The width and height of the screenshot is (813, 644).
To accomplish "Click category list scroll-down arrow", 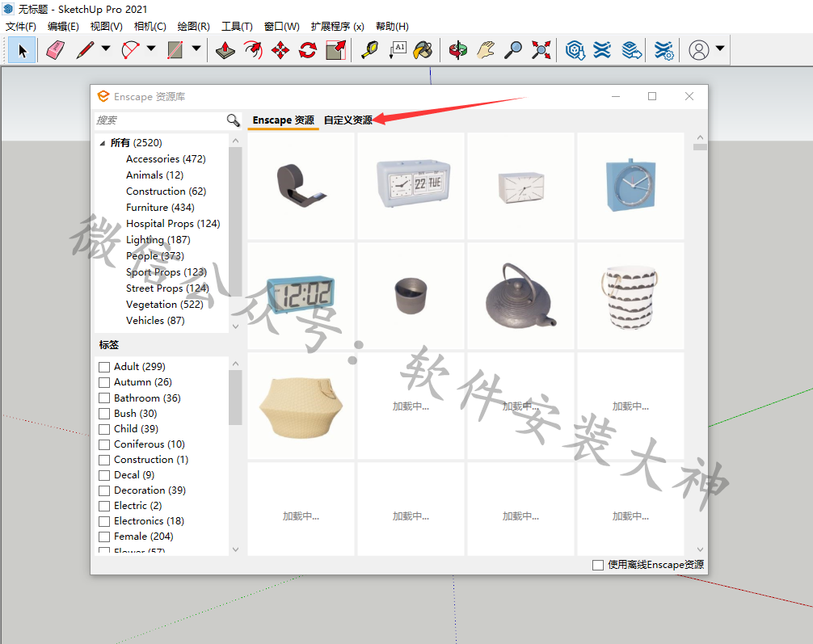I will pyautogui.click(x=235, y=326).
